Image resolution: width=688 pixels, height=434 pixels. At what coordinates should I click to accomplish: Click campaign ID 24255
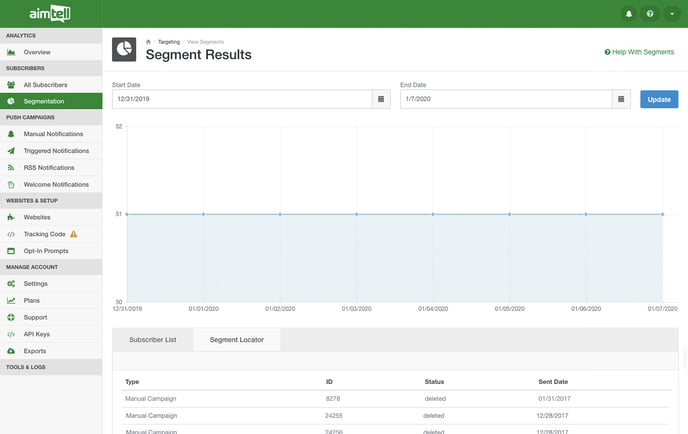334,415
